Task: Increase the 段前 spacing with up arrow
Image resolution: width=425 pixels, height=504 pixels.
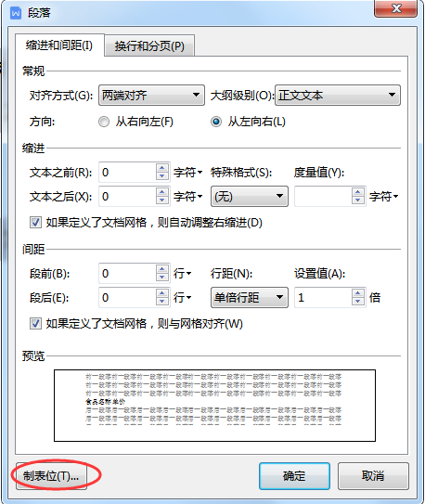Action: (162, 269)
